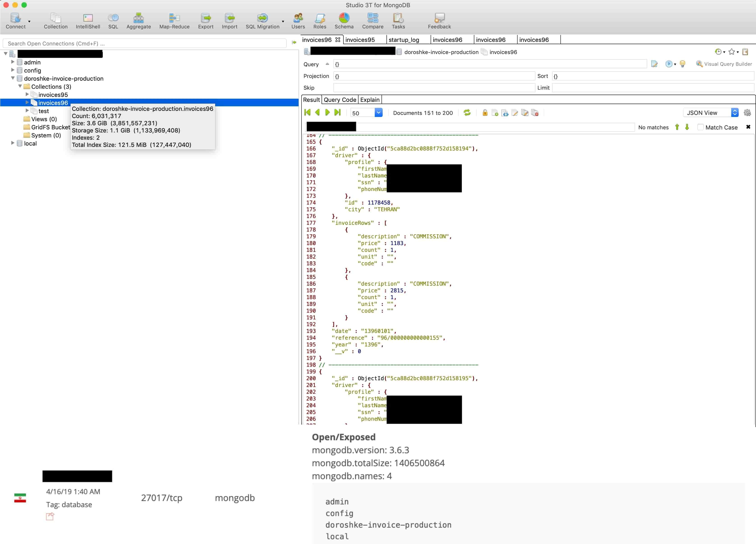Jump to the last page of results
Image resolution: width=756 pixels, height=544 pixels.
click(x=338, y=113)
